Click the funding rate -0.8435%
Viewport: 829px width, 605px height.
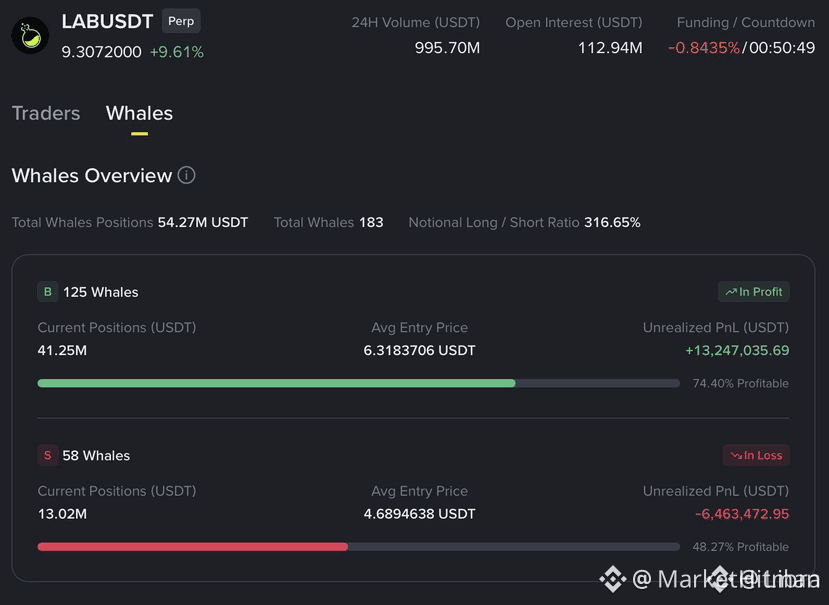[x=704, y=48]
